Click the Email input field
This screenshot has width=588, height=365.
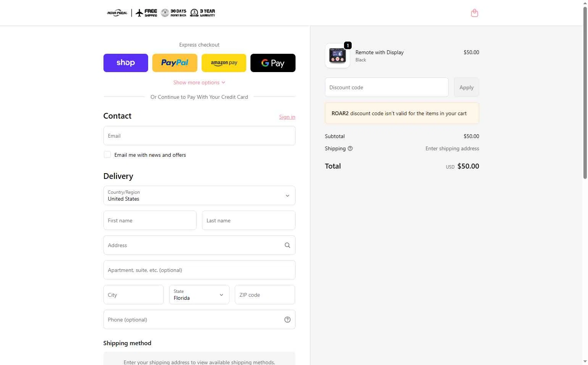[199, 136]
